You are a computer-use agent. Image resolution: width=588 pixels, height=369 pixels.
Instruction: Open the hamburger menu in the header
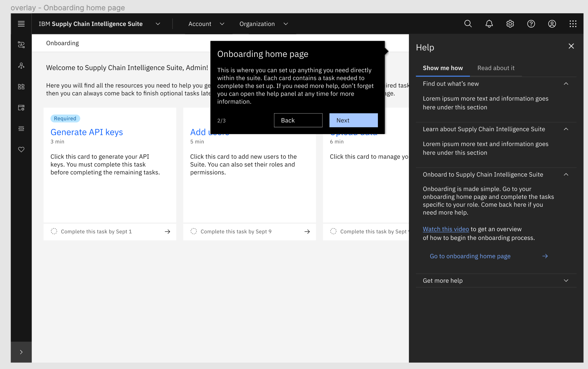pos(21,24)
